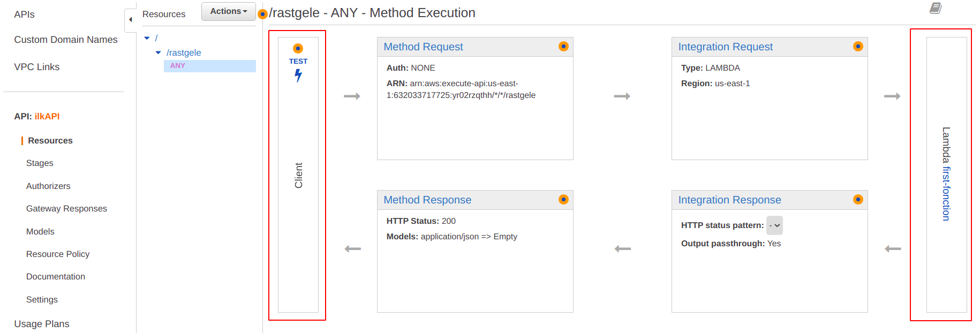Click the orange dot on Integration Response
Viewport: 980px width, 333px height.
coord(858,200)
